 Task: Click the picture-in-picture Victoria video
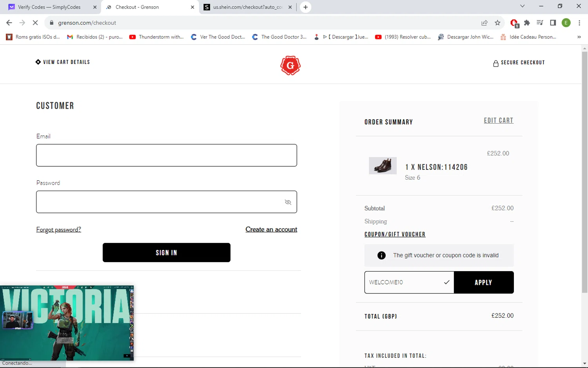click(67, 323)
